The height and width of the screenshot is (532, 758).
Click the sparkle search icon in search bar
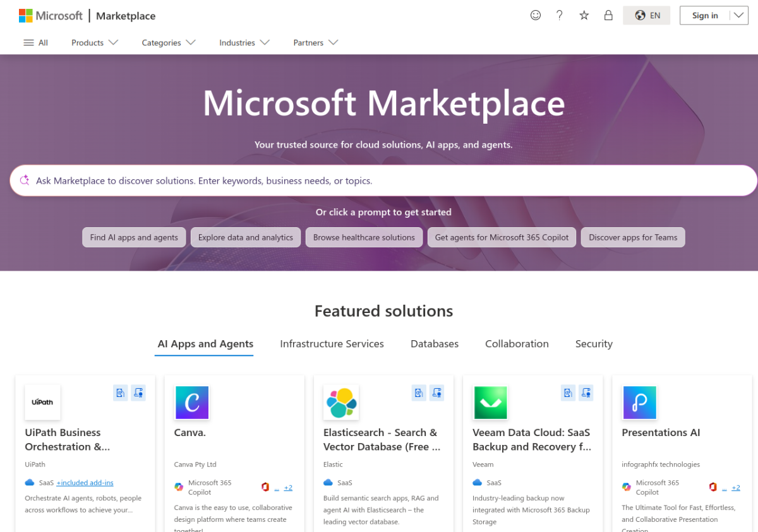(x=25, y=180)
